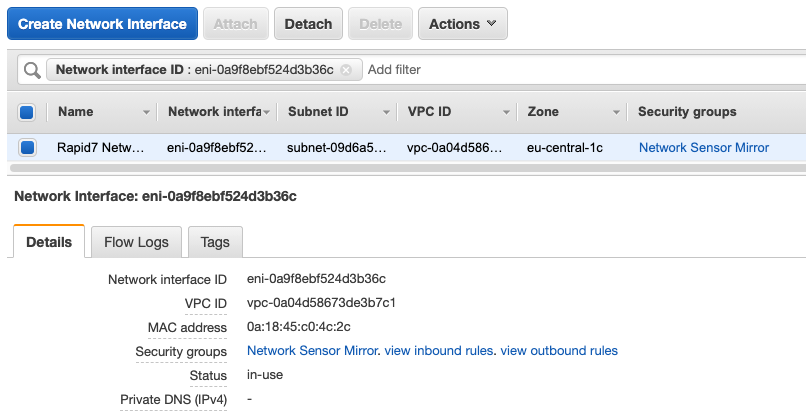The image size is (806, 413).
Task: Open Network Sensor Mirror link in Details
Action: pyautogui.click(x=312, y=351)
